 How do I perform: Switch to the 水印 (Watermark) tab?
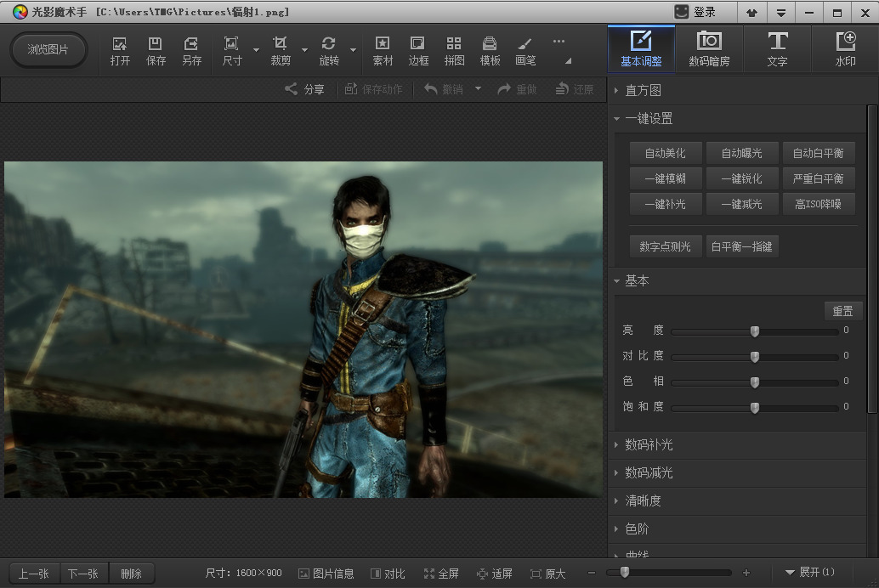845,49
